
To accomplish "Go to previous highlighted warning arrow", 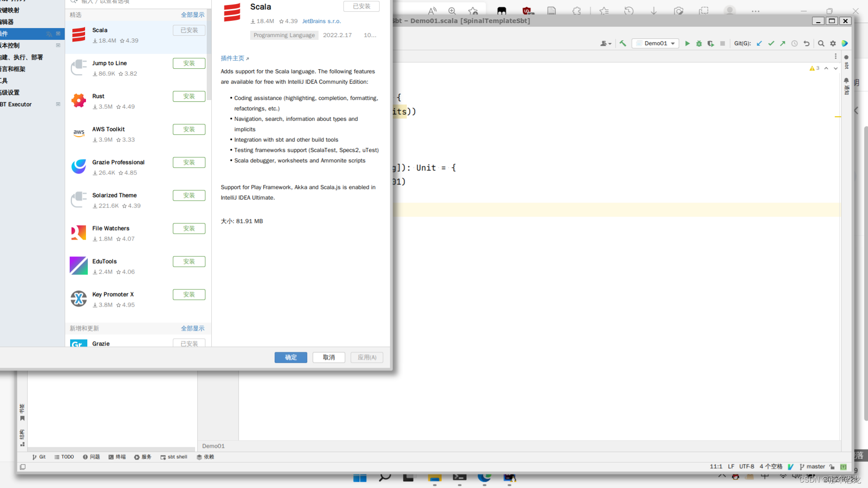I will [826, 68].
